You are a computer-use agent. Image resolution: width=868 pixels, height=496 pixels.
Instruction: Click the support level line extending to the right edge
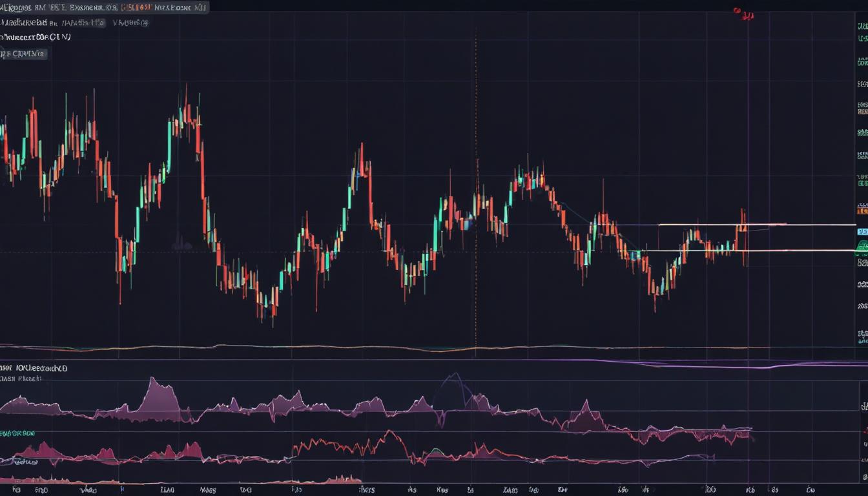(775, 251)
